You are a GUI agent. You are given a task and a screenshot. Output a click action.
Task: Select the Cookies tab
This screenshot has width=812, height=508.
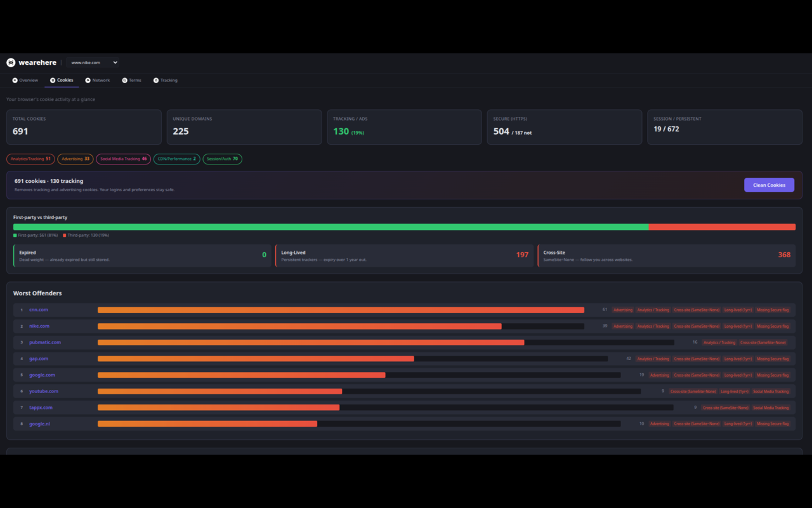62,81
